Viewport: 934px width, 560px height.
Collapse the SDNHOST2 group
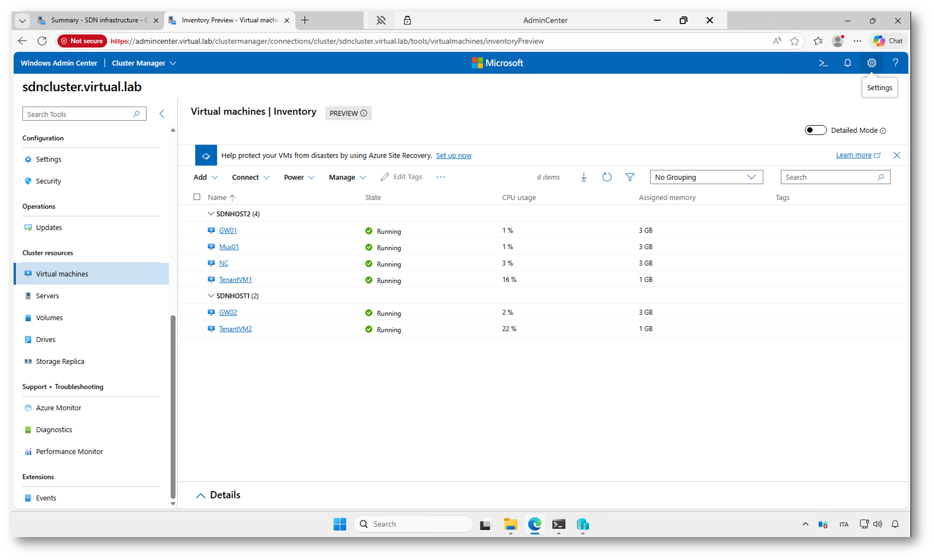211,214
